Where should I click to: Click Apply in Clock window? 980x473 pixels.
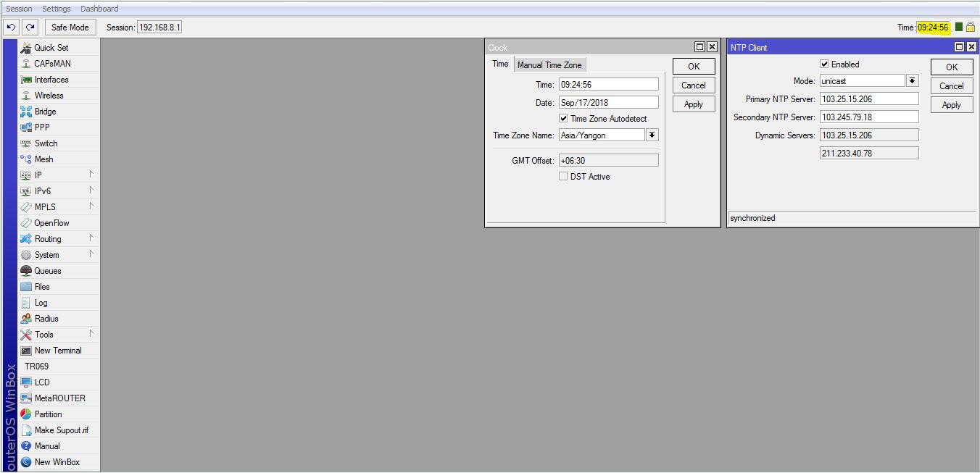coord(694,104)
